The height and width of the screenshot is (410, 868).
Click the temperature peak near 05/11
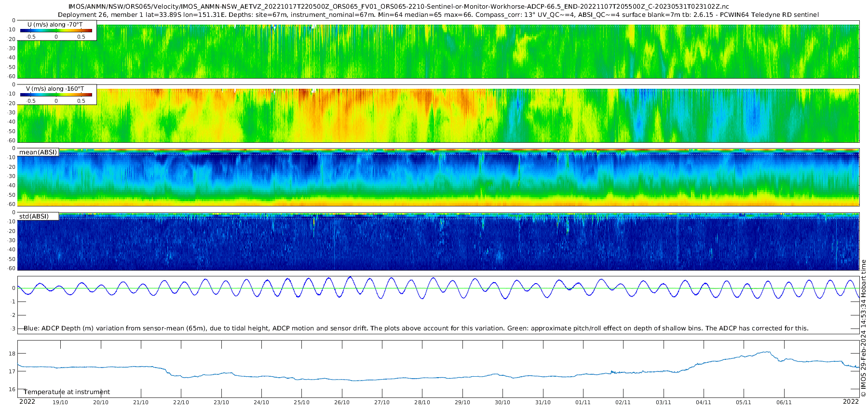click(x=766, y=352)
